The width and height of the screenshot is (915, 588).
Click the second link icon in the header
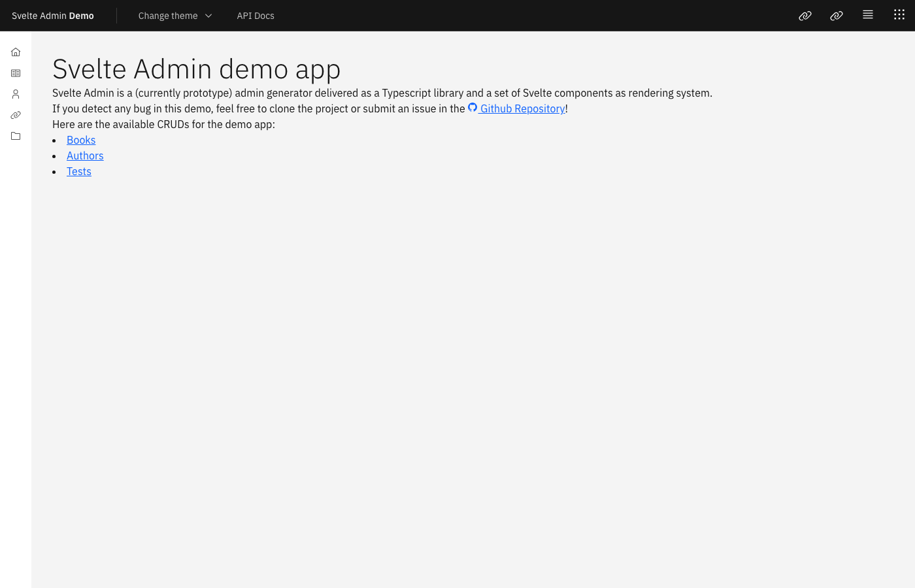(836, 15)
